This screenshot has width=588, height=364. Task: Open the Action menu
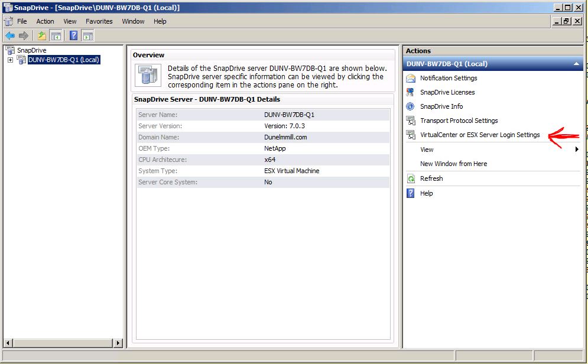45,21
